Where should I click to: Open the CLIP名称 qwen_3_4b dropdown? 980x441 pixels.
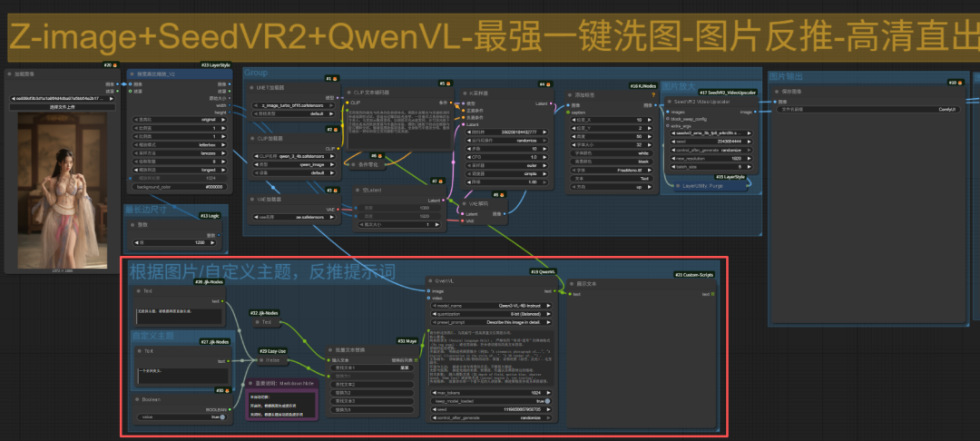point(296,155)
